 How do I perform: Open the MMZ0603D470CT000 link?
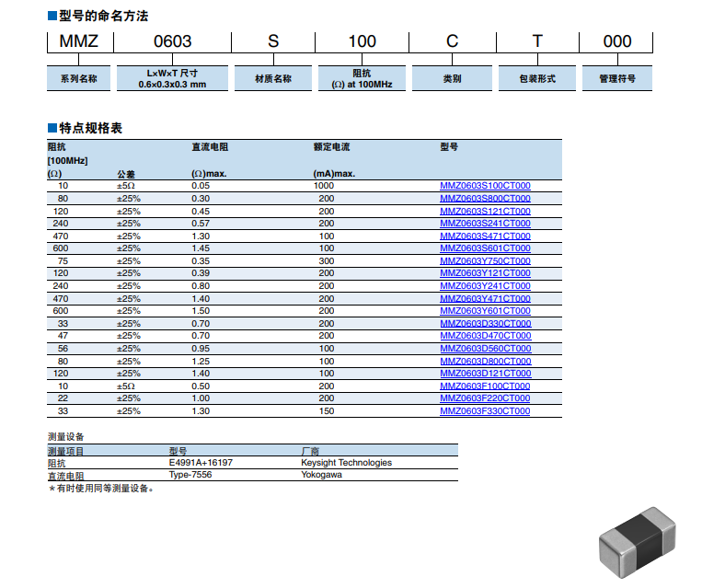click(485, 336)
